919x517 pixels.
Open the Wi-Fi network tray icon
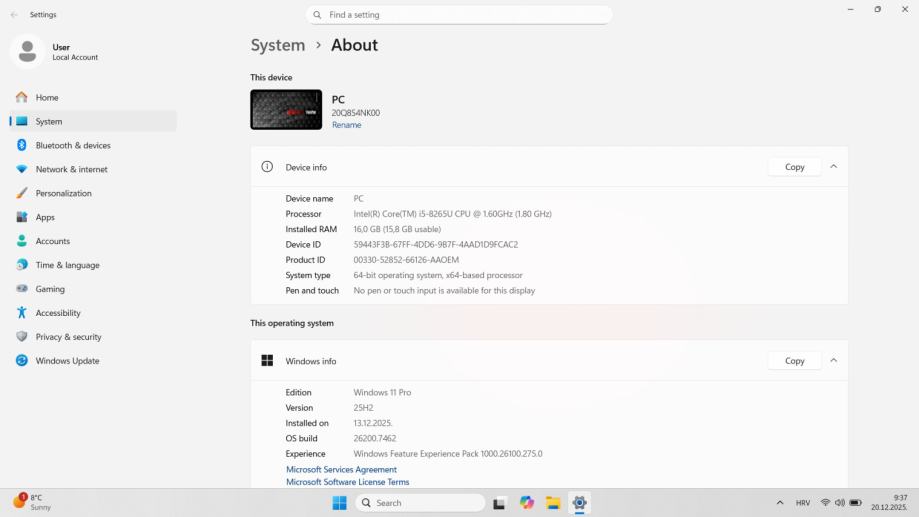click(x=825, y=503)
